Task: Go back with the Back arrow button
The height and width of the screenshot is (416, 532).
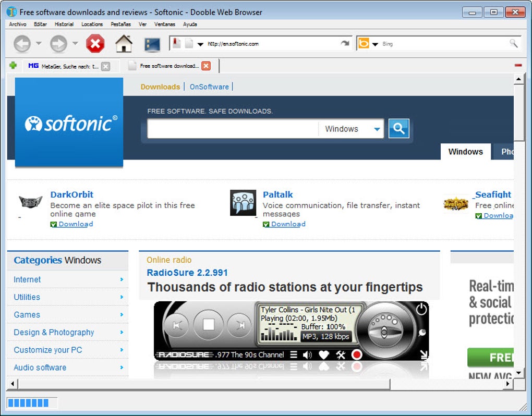Action: (x=22, y=44)
